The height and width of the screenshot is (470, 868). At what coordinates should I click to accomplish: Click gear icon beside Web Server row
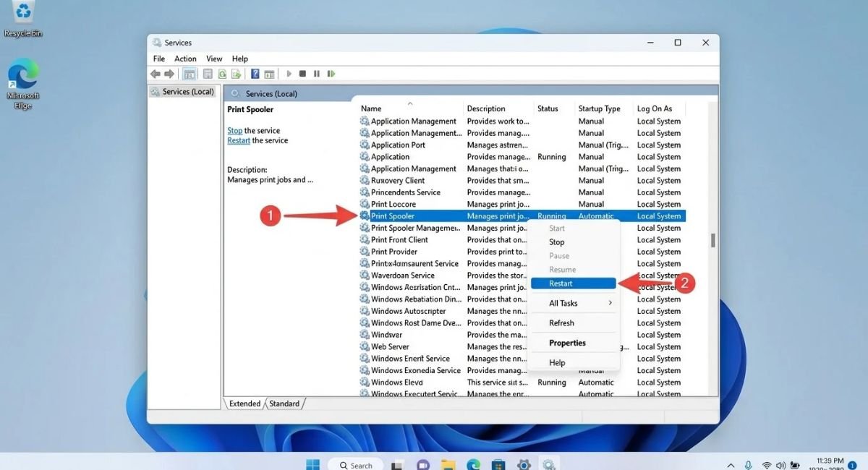pos(365,346)
